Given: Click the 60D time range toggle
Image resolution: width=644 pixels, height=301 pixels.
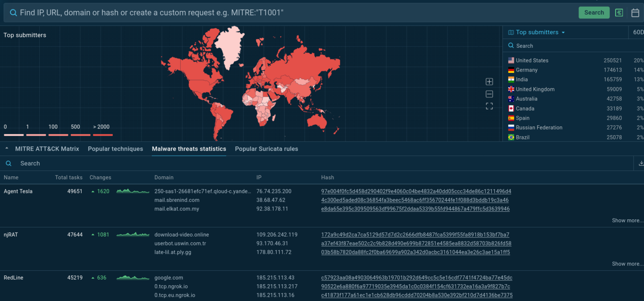Looking at the screenshot, I should (638, 32).
